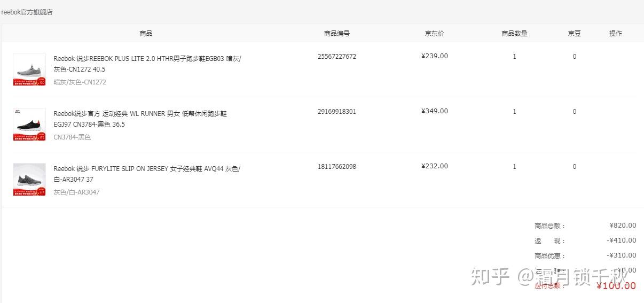
Task: Click the 商品总额 ¥820.00 amount
Action: click(x=623, y=226)
